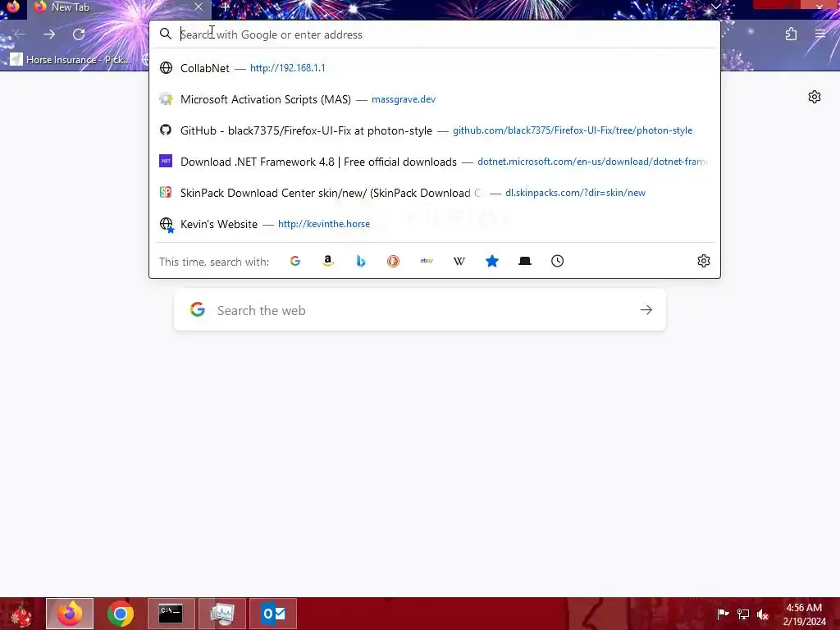
Task: Search bookmarks using the star icon
Action: coord(492,261)
